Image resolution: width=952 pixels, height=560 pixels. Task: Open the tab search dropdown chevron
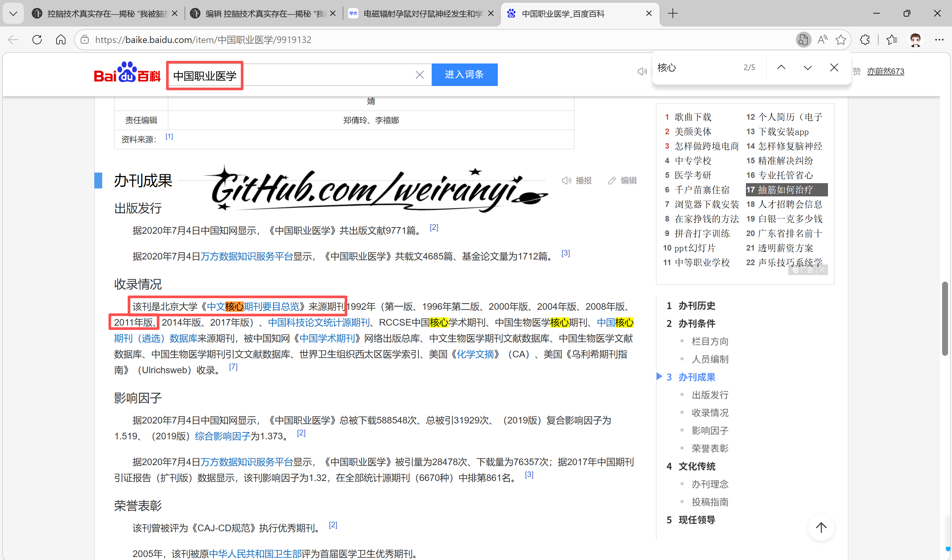point(13,13)
